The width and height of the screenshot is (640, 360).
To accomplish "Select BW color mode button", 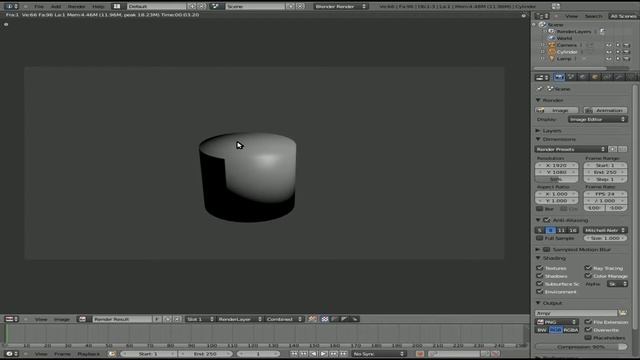I will [x=542, y=330].
